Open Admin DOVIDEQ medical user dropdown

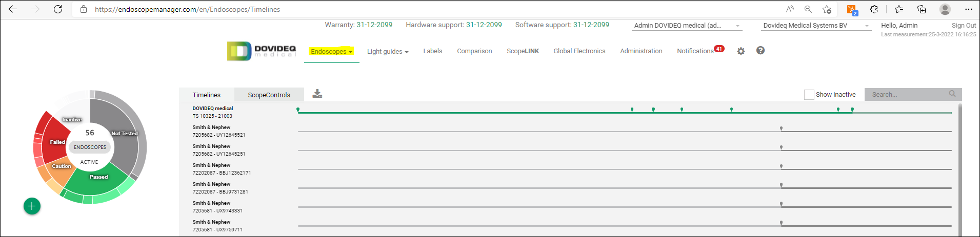tap(687, 26)
